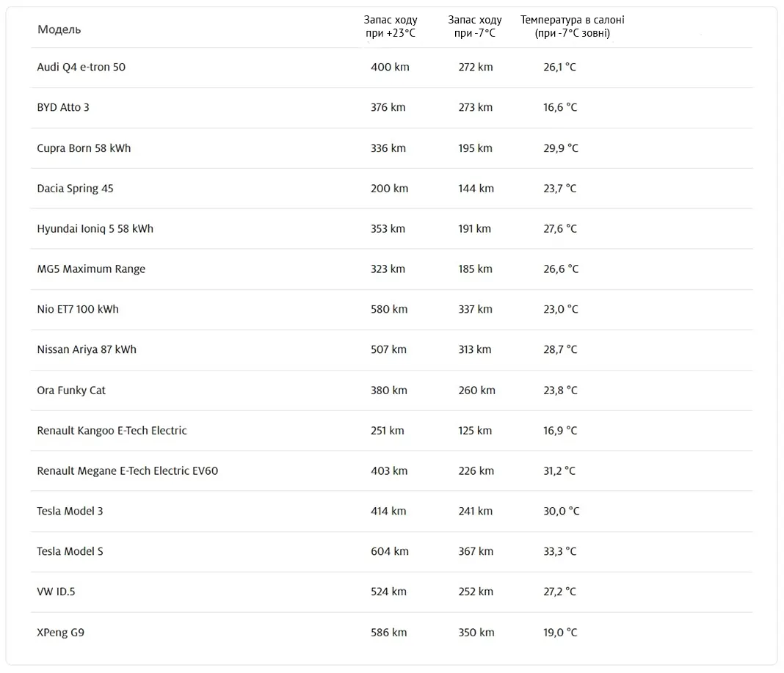The width and height of the screenshot is (784, 673).
Task: Select Renault Megane E-Tech Electric EV60
Action: tap(128, 471)
